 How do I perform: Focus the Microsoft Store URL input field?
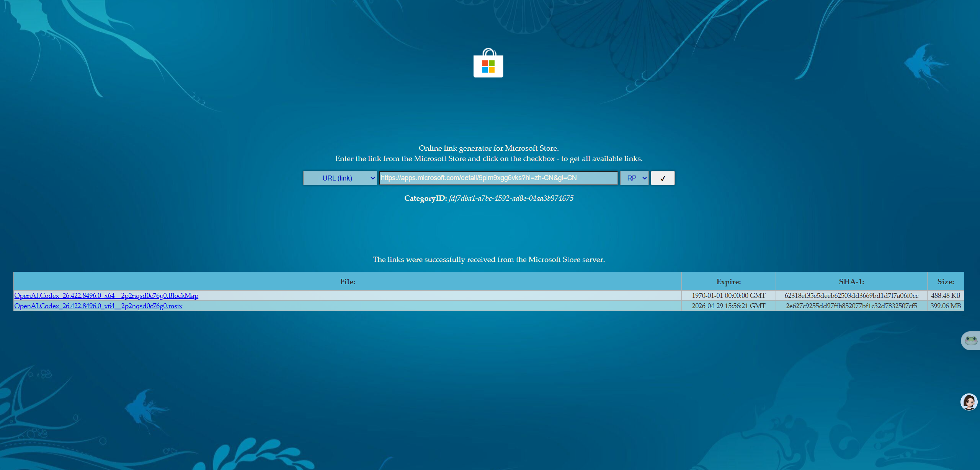(498, 178)
